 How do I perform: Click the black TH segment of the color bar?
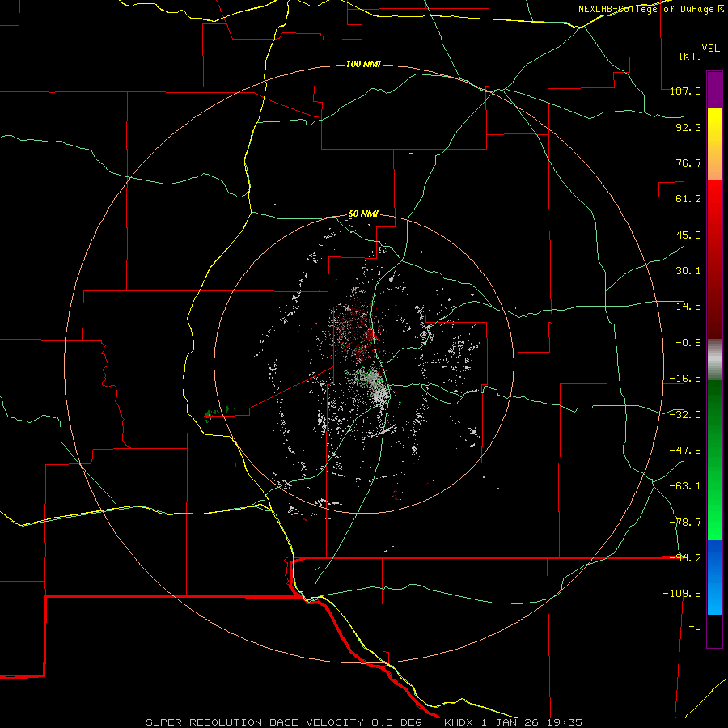pos(714,631)
